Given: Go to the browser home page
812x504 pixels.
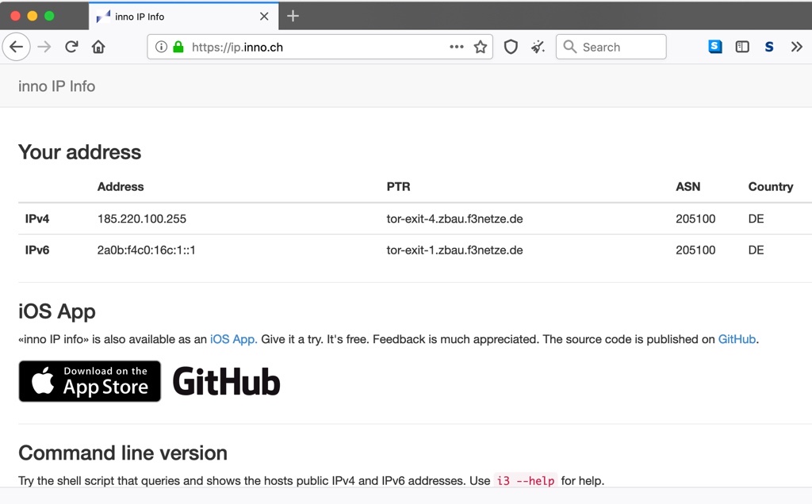Looking at the screenshot, I should [x=98, y=47].
